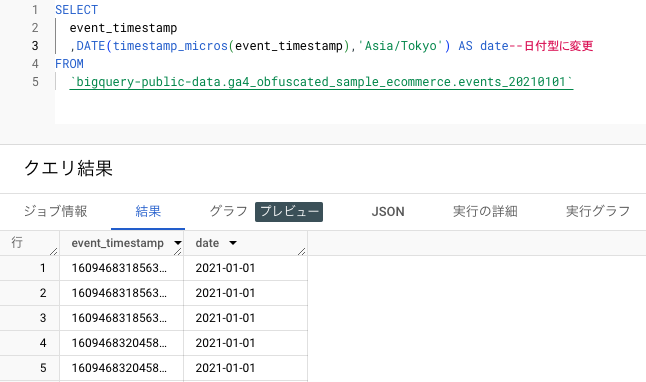Select row 1 event_timestamp cell
The image size is (646, 382).
tap(122, 268)
